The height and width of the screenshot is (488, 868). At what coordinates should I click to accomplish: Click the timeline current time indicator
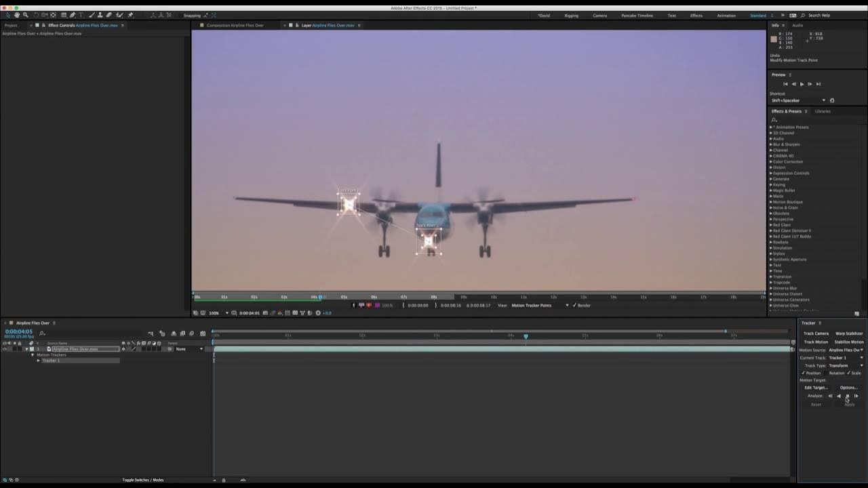tap(526, 335)
